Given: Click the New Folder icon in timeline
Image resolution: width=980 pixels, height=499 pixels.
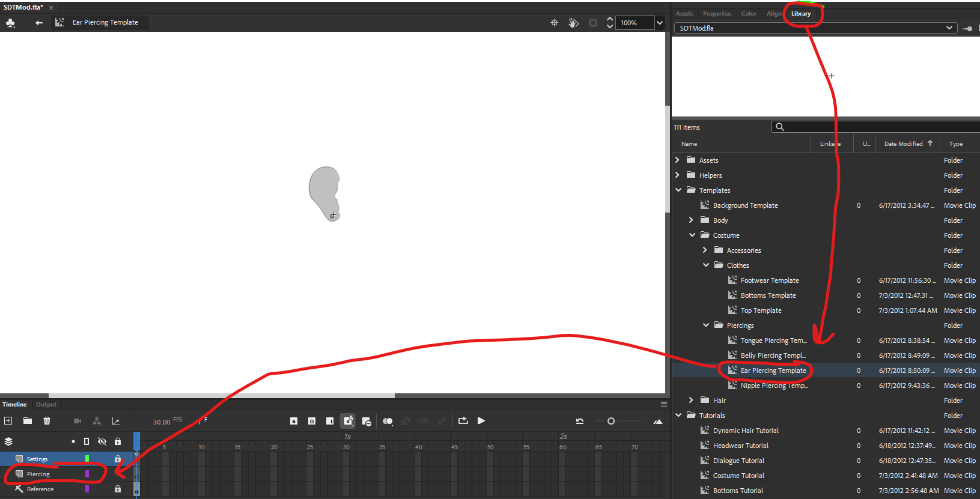Looking at the screenshot, I should click(28, 421).
